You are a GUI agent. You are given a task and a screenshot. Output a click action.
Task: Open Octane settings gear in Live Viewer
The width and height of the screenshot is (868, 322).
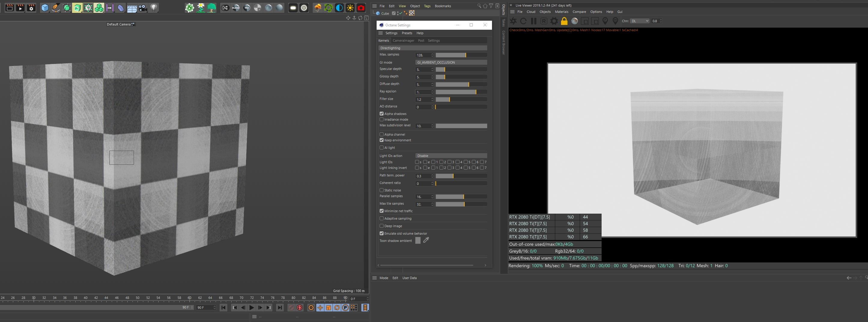pyautogui.click(x=554, y=21)
